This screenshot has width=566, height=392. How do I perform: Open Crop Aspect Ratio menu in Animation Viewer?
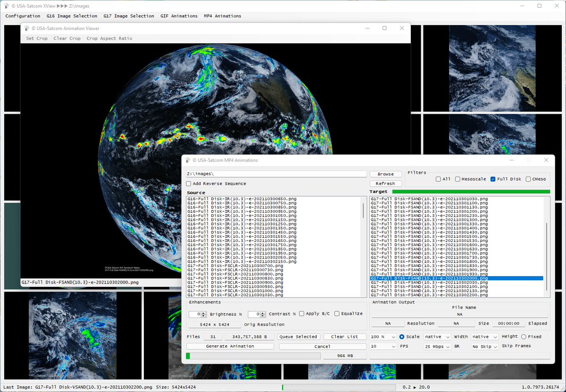(x=109, y=38)
